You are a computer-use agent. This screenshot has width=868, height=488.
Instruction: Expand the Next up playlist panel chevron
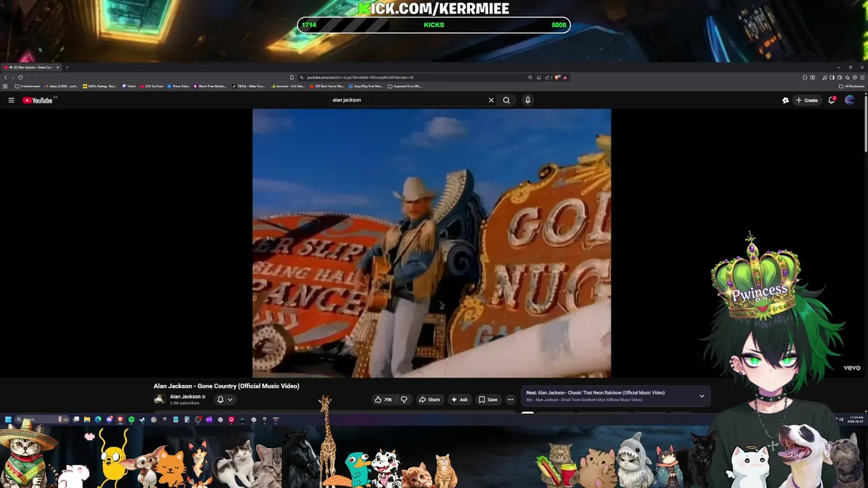coord(702,396)
